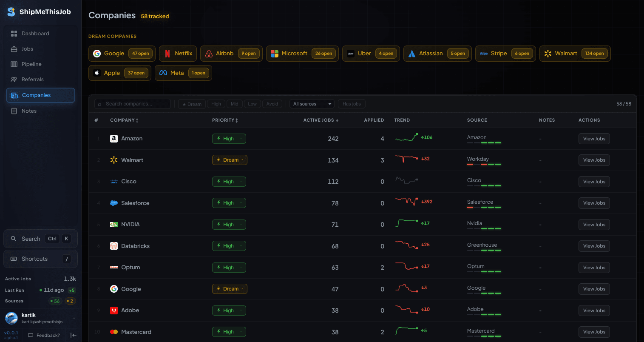Toggle the High priority filter
The height and width of the screenshot is (342, 644).
pos(216,104)
